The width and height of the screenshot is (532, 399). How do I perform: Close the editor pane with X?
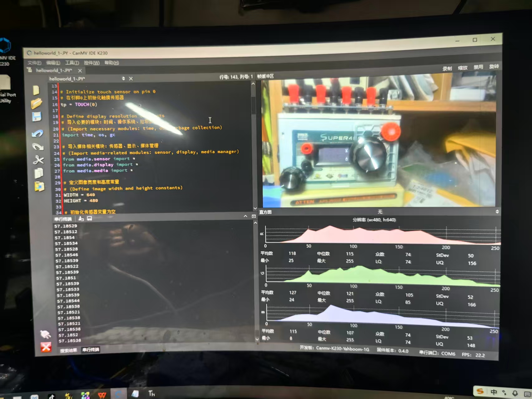[131, 79]
